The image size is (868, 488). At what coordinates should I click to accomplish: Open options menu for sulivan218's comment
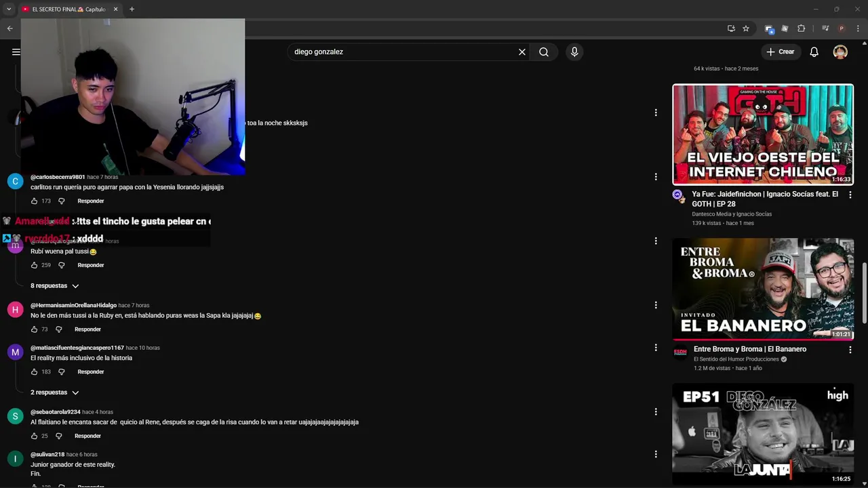tap(656, 454)
